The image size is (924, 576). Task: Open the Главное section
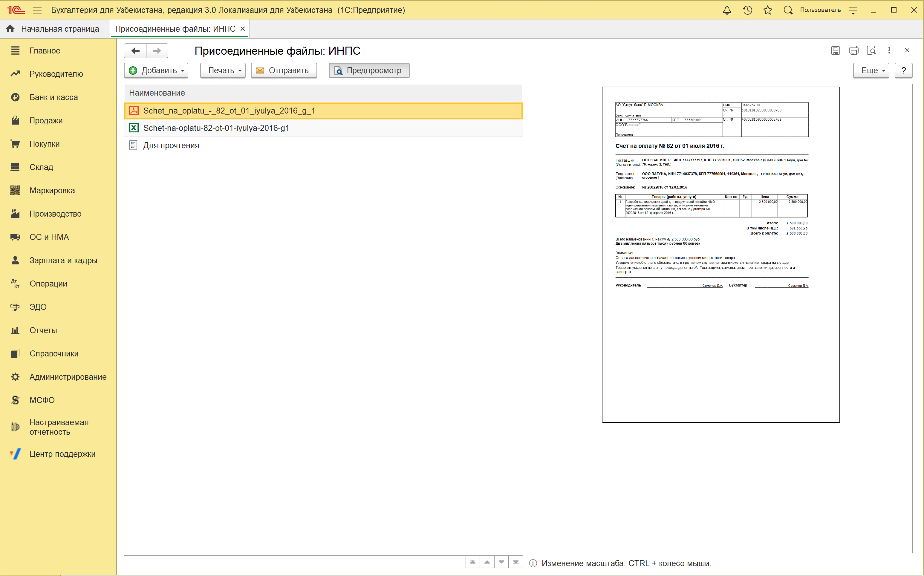click(58, 51)
